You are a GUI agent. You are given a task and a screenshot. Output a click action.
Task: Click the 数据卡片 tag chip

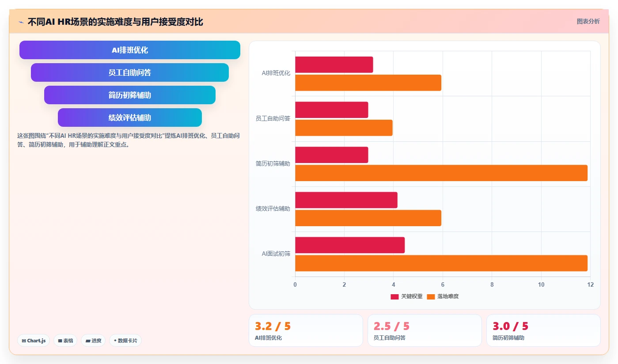[125, 341]
